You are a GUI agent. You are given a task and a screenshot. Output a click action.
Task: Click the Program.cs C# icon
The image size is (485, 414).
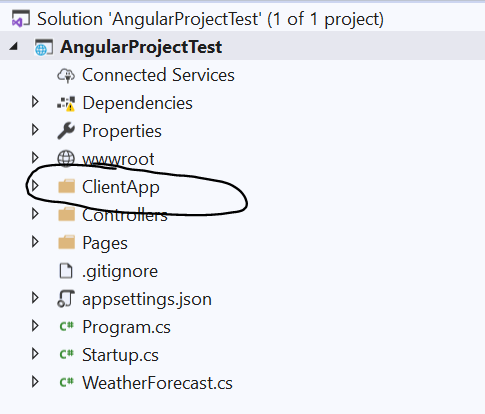(x=66, y=327)
